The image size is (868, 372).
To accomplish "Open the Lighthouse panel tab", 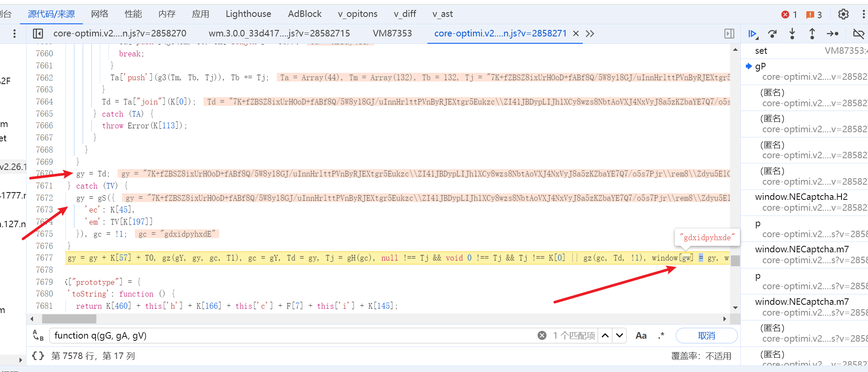I will (x=248, y=14).
